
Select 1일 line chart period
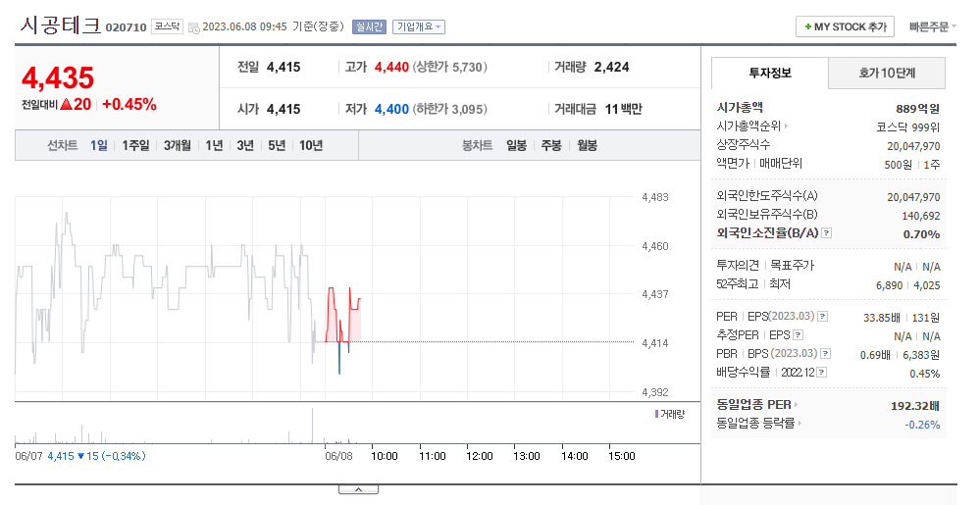point(99,146)
